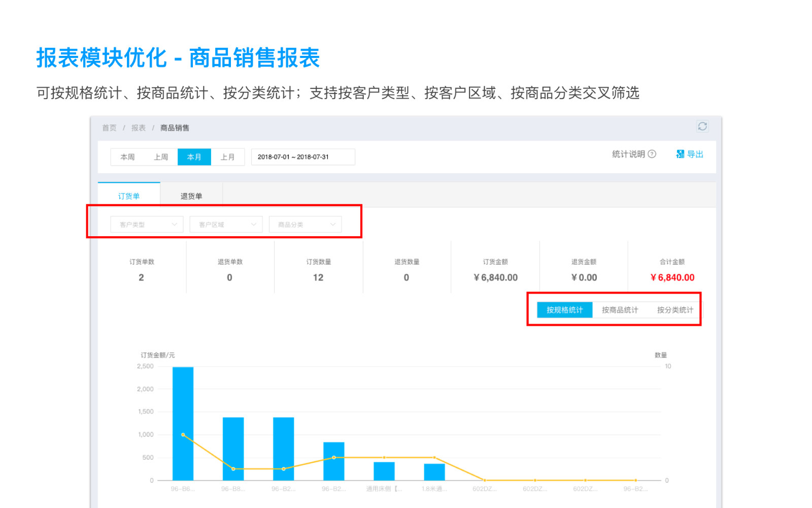Image resolution: width=812 pixels, height=508 pixels.
Task: Expand the 客户区域 dropdown filter
Action: click(x=226, y=225)
